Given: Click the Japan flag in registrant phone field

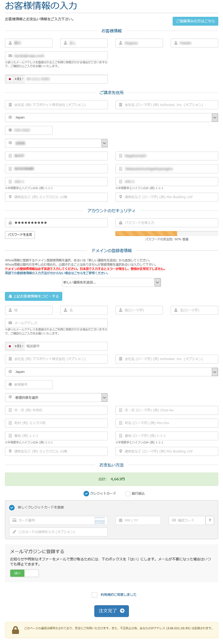Looking at the screenshot, I should [10, 346].
